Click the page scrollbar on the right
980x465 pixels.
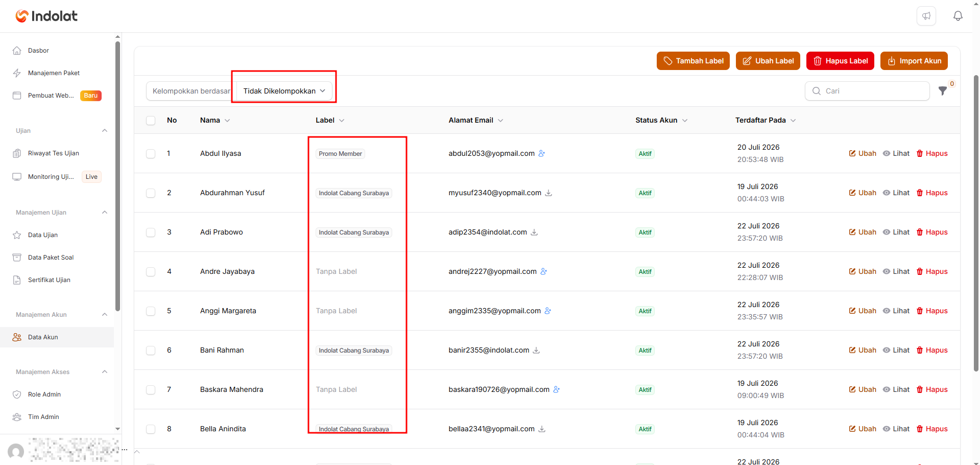[x=976, y=222]
